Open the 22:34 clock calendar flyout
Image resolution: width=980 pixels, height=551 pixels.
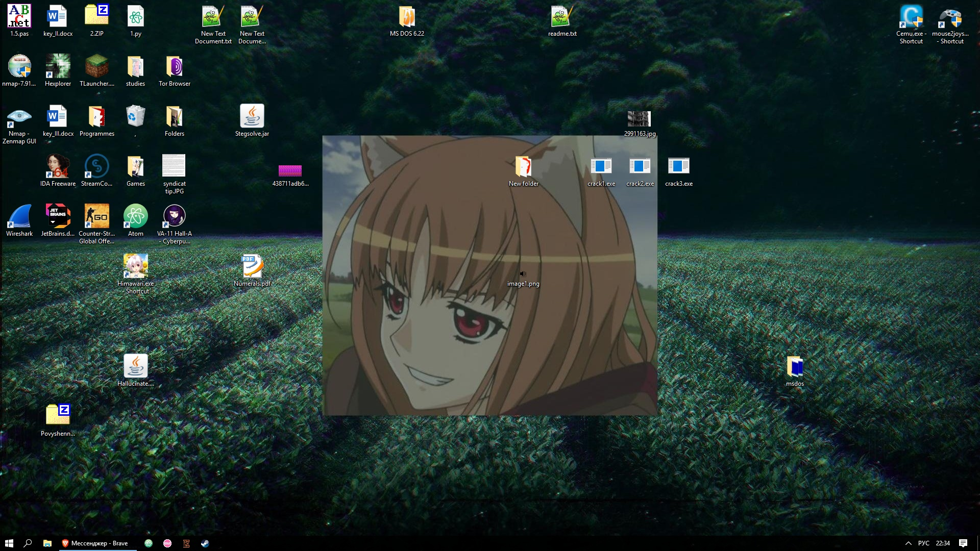[x=943, y=543]
